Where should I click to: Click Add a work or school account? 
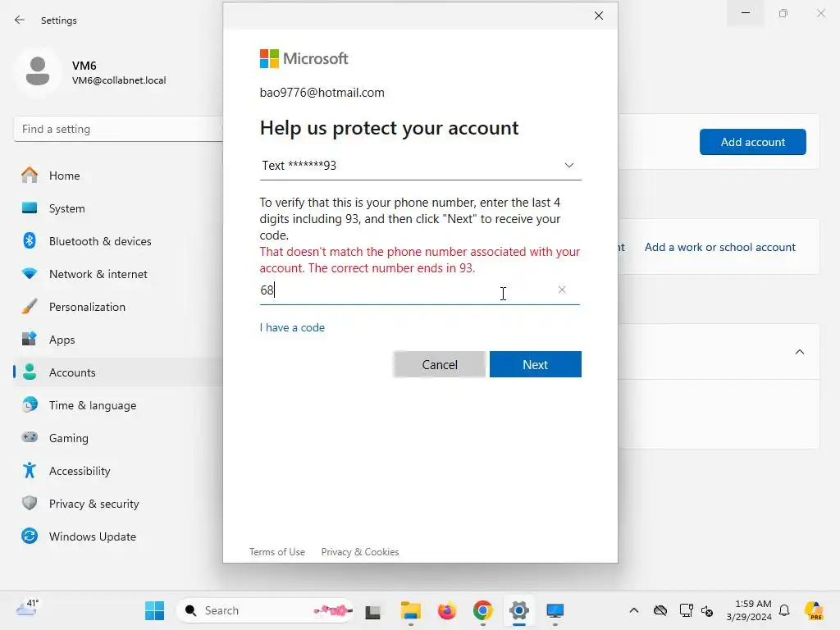point(720,248)
